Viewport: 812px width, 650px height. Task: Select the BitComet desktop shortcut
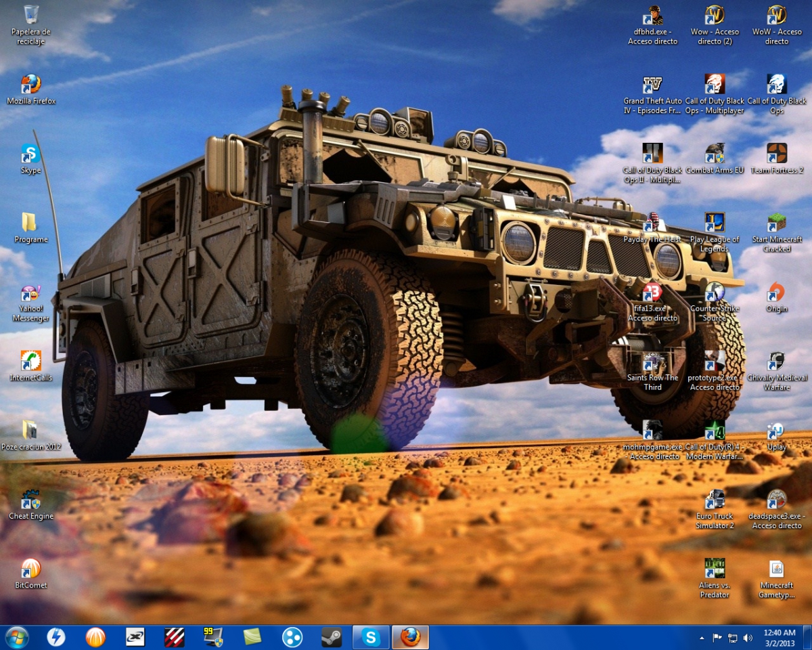point(31,569)
